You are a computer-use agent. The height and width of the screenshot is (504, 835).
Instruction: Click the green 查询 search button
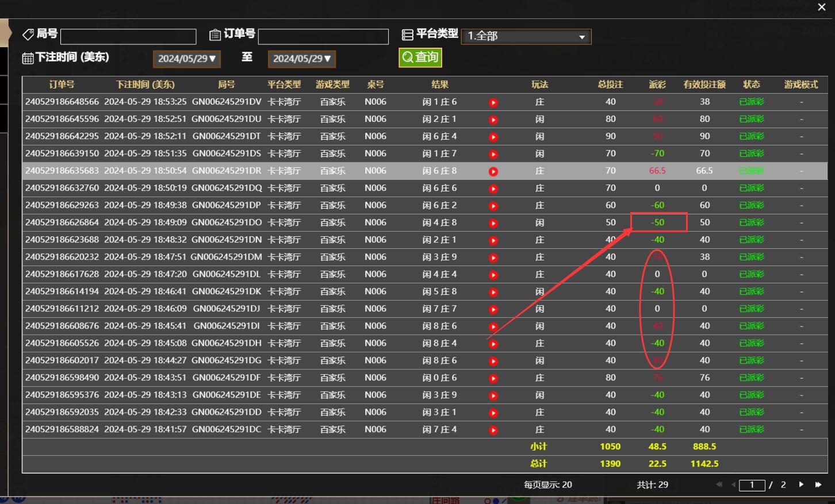[420, 57]
